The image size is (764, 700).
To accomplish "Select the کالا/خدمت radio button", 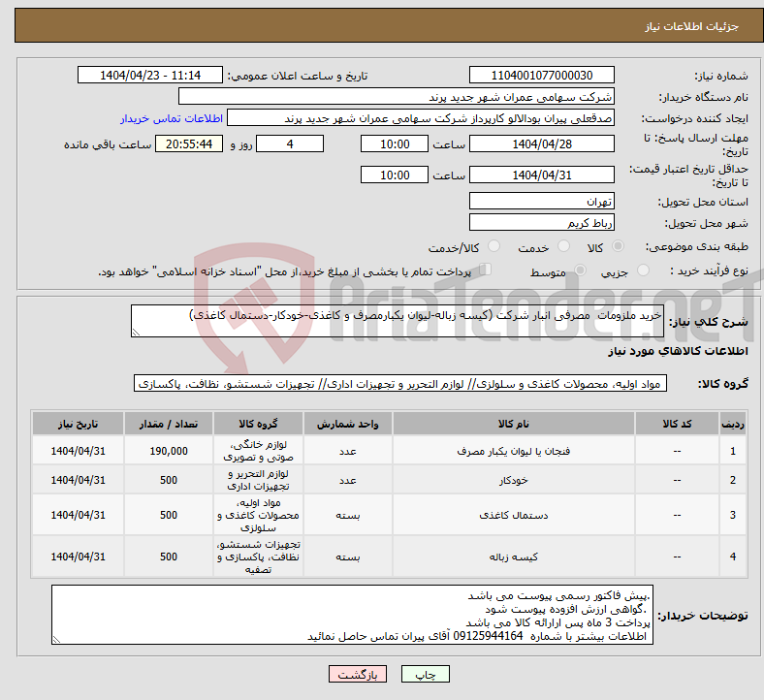I will coord(494,246).
